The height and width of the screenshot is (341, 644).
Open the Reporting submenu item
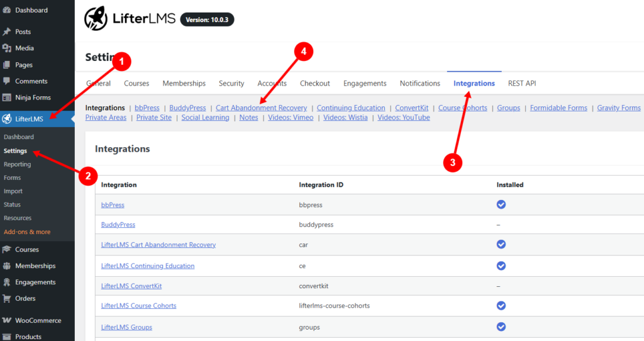click(x=17, y=164)
